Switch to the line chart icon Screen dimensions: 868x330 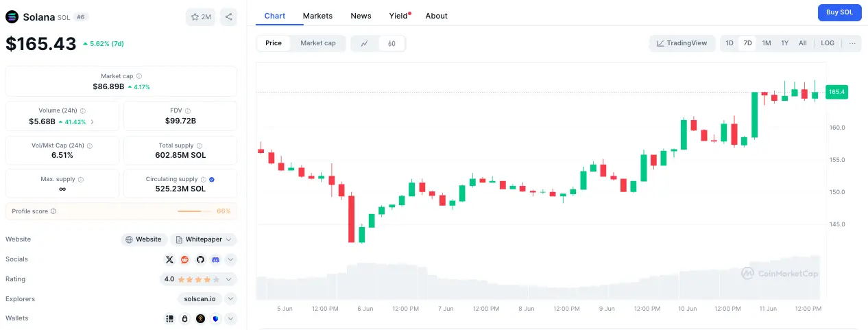[x=365, y=43]
